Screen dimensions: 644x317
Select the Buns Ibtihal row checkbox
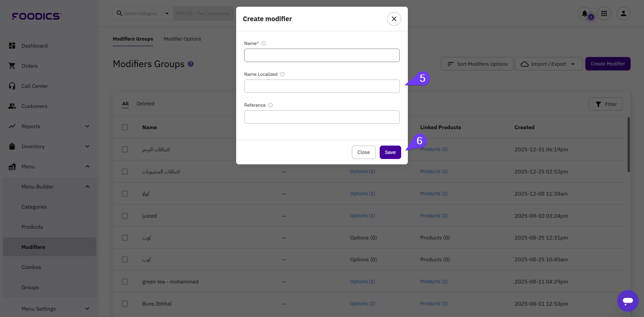pos(125,304)
